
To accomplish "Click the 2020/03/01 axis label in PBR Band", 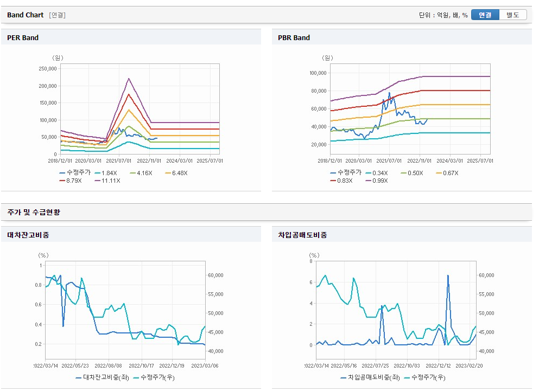I will 359,160.
